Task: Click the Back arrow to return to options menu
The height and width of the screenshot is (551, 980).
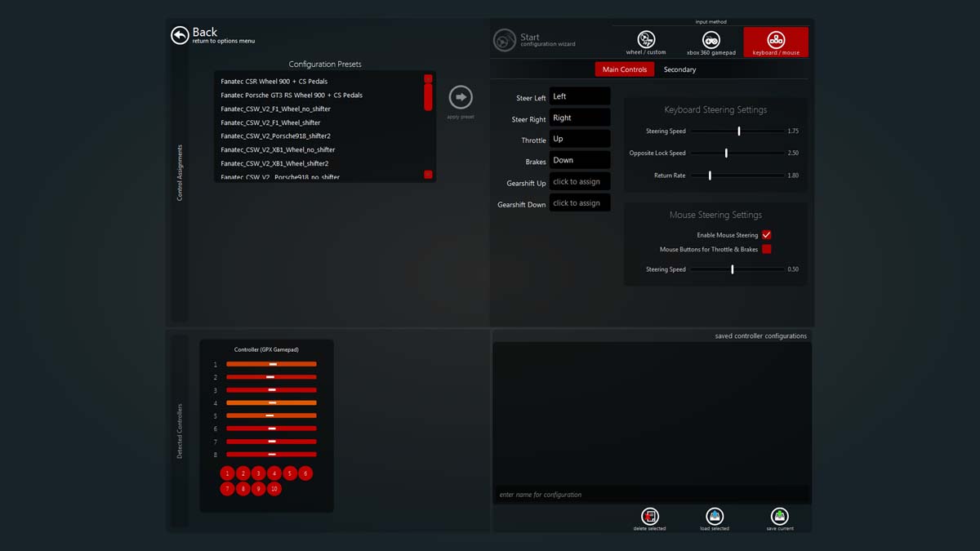Action: (x=180, y=35)
